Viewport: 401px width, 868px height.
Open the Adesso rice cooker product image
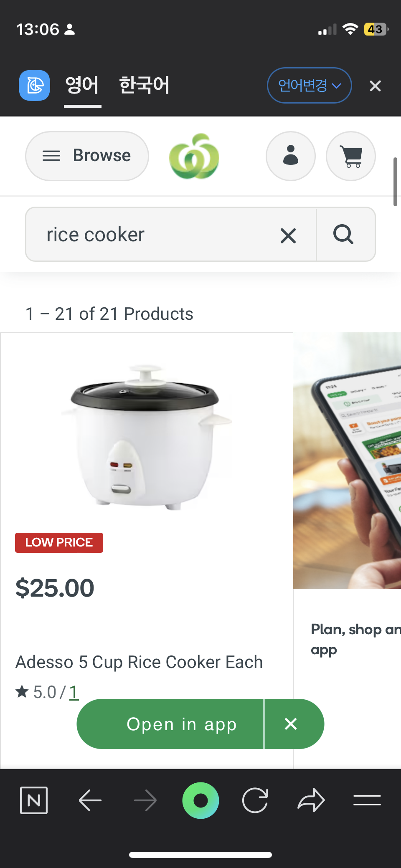(x=146, y=436)
